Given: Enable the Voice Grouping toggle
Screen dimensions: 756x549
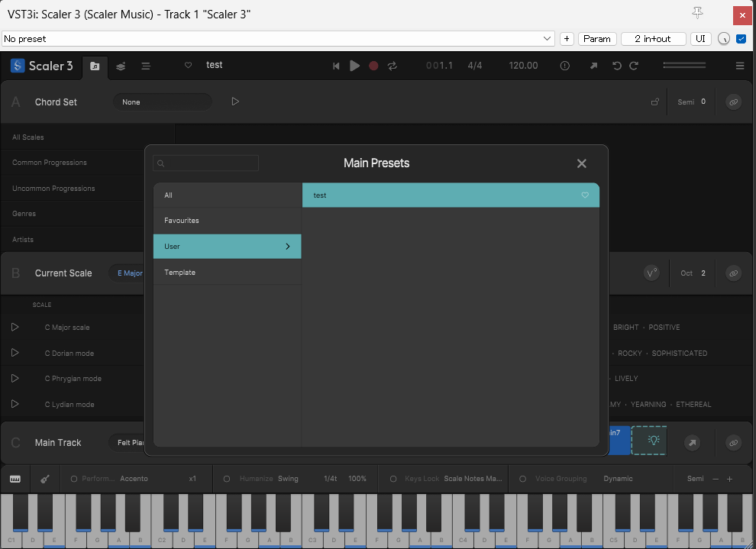Looking at the screenshot, I should click(522, 479).
